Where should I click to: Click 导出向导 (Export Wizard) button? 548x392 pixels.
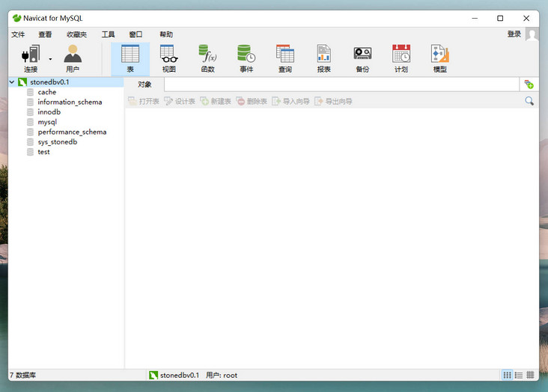click(x=333, y=101)
